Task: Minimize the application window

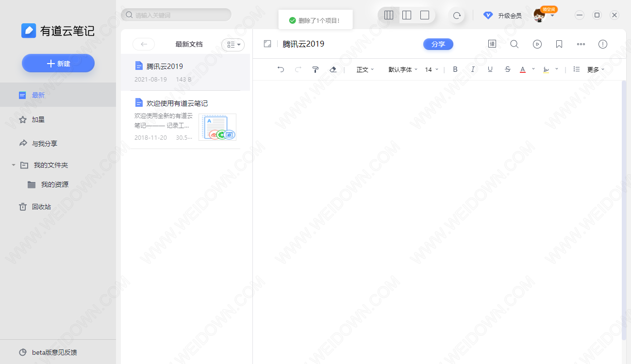Action: coord(580,15)
